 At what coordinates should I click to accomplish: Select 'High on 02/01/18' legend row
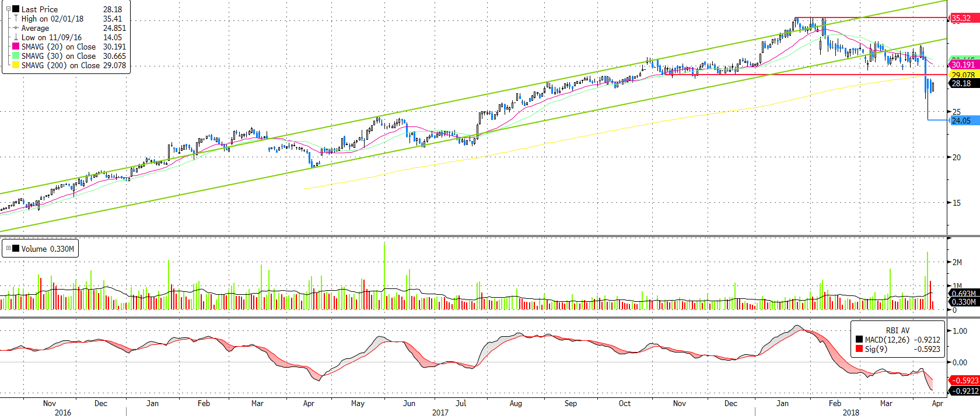click(52, 19)
